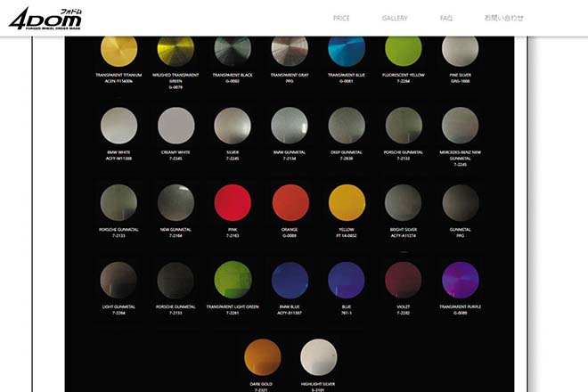Pick the Fluorescent Yellow color circle

404,51
